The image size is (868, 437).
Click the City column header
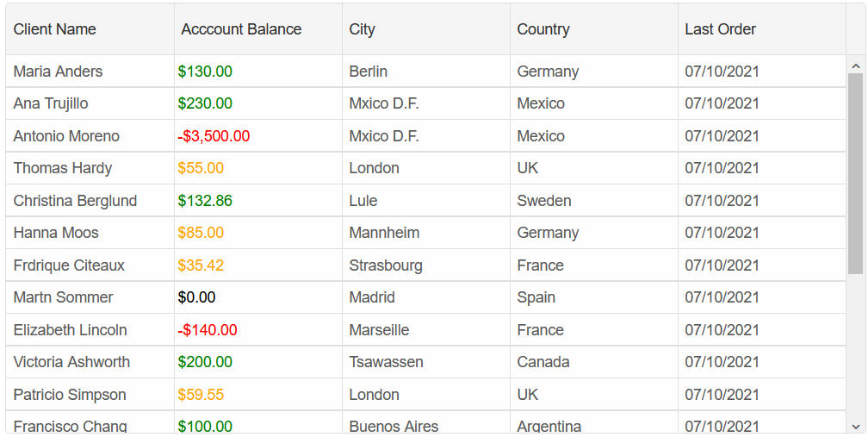pos(426,29)
